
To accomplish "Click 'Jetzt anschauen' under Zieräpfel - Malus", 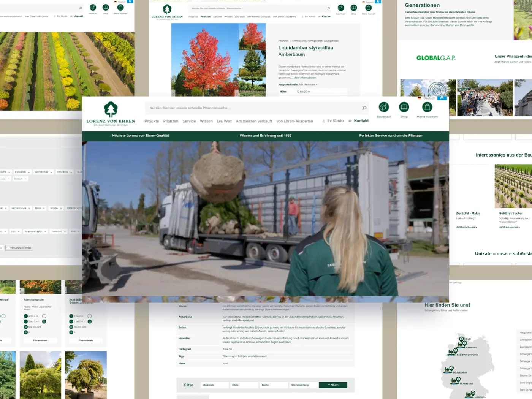I will [x=466, y=227].
